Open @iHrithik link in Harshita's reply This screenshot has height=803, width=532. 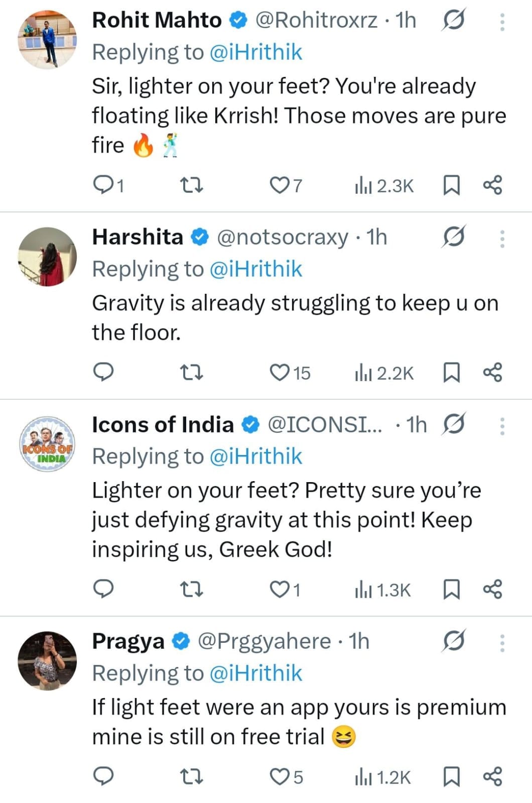click(x=255, y=269)
